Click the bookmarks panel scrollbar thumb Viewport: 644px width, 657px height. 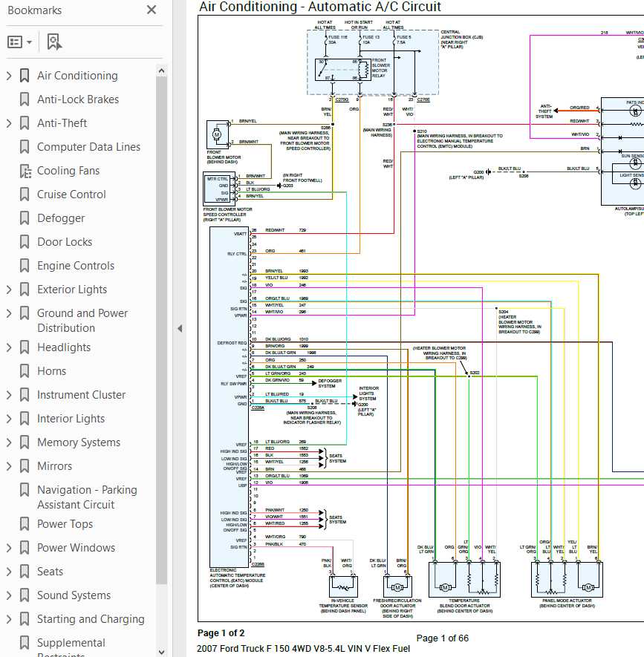161,330
